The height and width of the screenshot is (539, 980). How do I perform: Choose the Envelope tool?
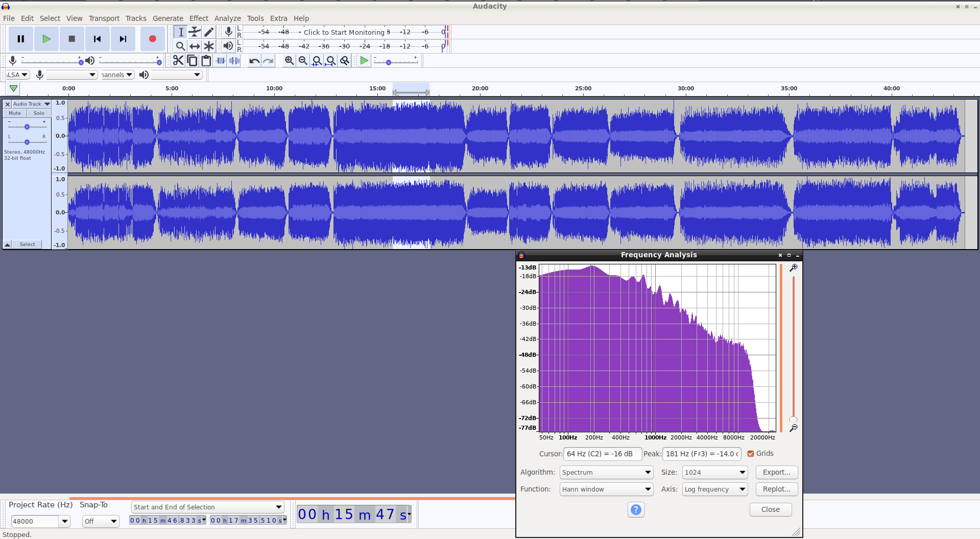pyautogui.click(x=195, y=32)
